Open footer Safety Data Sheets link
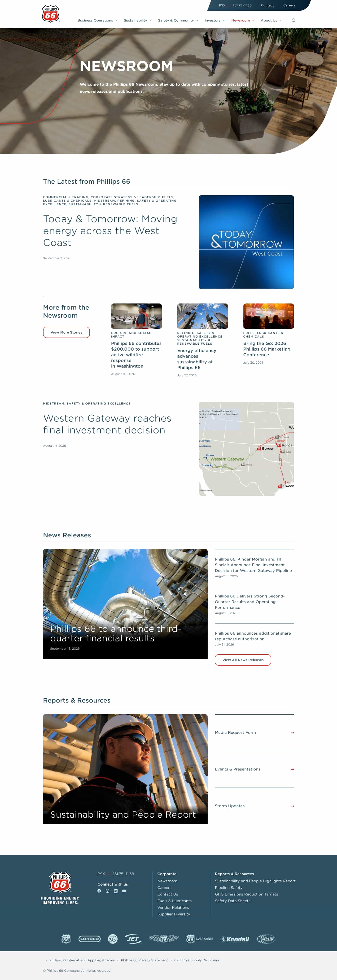Image resolution: width=337 pixels, height=980 pixels. [x=232, y=901]
